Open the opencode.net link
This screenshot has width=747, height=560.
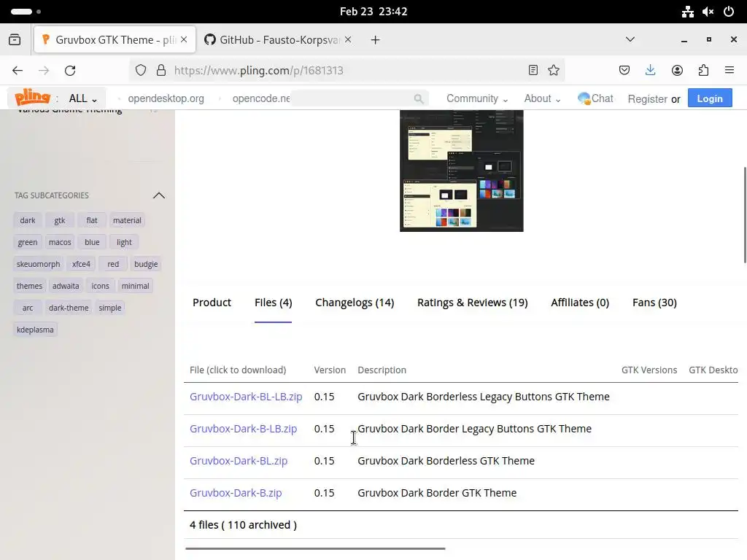pos(261,98)
